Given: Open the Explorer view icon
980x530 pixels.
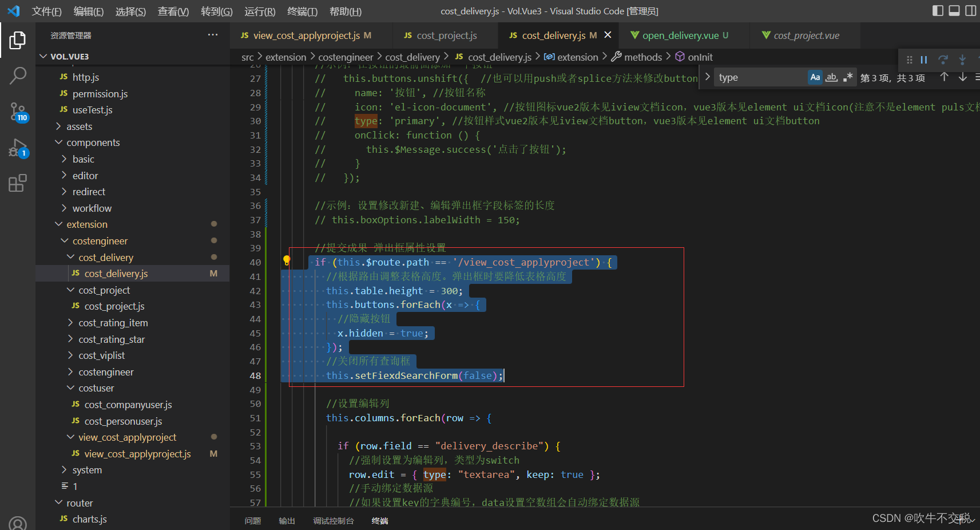Looking at the screenshot, I should [18, 40].
